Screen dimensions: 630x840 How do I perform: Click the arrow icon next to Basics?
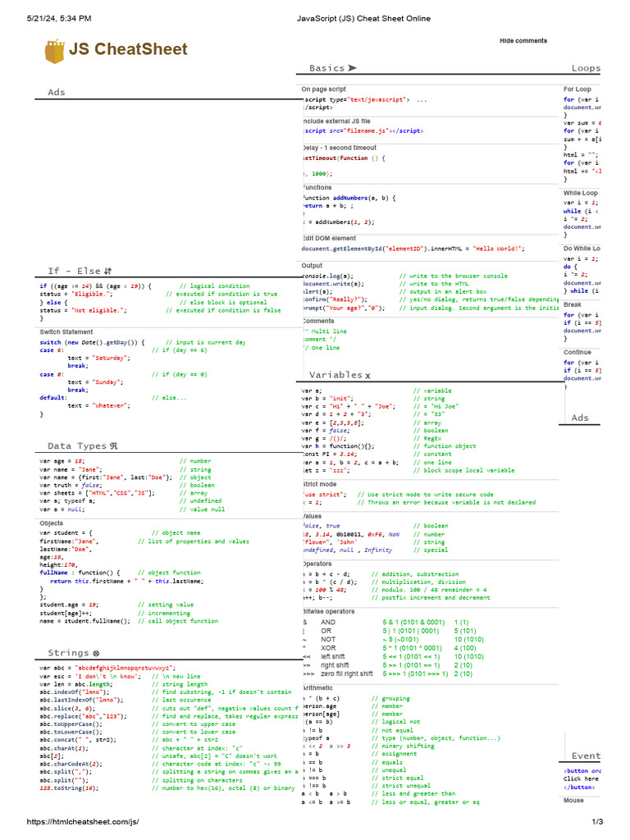point(352,68)
